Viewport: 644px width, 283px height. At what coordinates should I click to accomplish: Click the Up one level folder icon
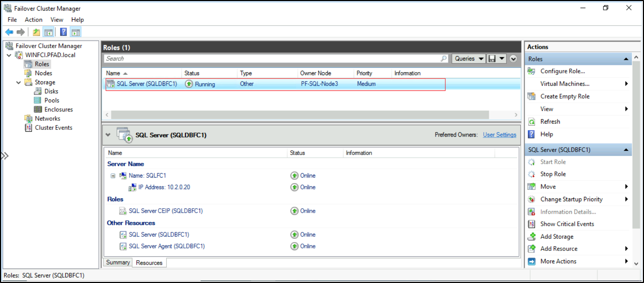click(36, 32)
